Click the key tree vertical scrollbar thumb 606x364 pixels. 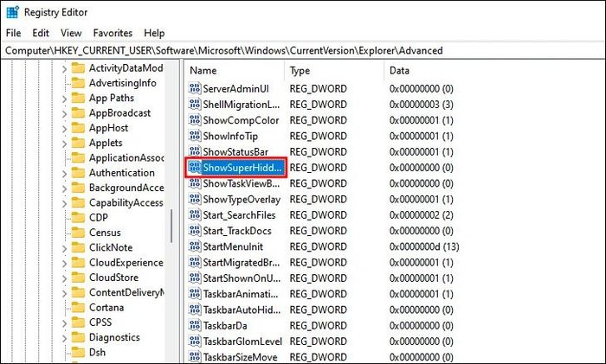tap(171, 227)
